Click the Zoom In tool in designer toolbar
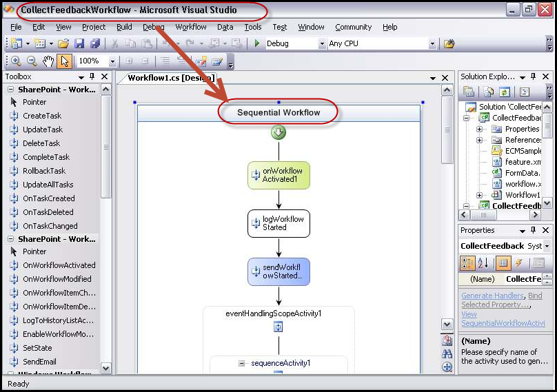Screen dimensions: 557x392 17,61
